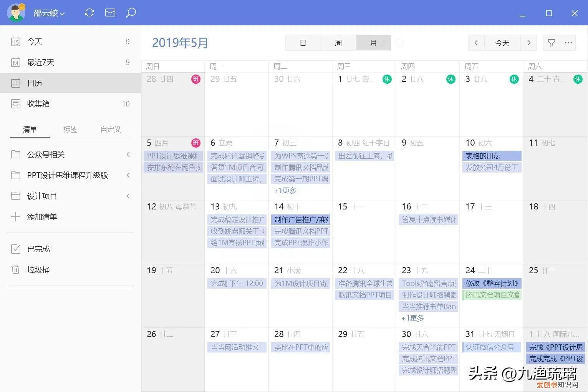Screen dimensions: 588x392
Task: Open notifications via the mail icon
Action: (x=110, y=12)
